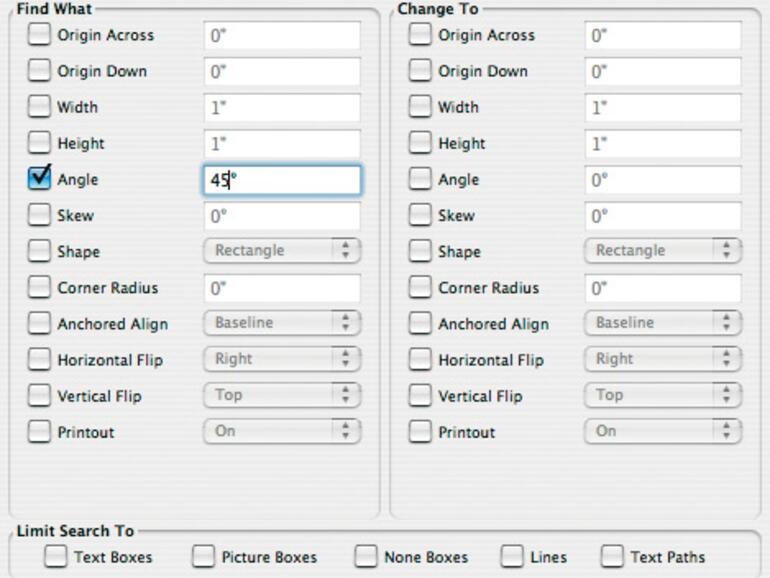Enable Find What Printout checkbox
Image resolution: width=770 pixels, height=578 pixels.
point(39,432)
